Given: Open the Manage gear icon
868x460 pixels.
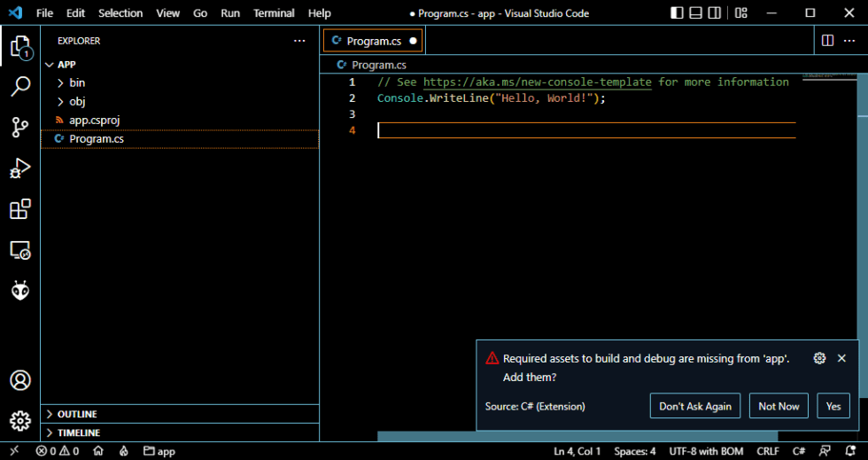Looking at the screenshot, I should [20, 421].
